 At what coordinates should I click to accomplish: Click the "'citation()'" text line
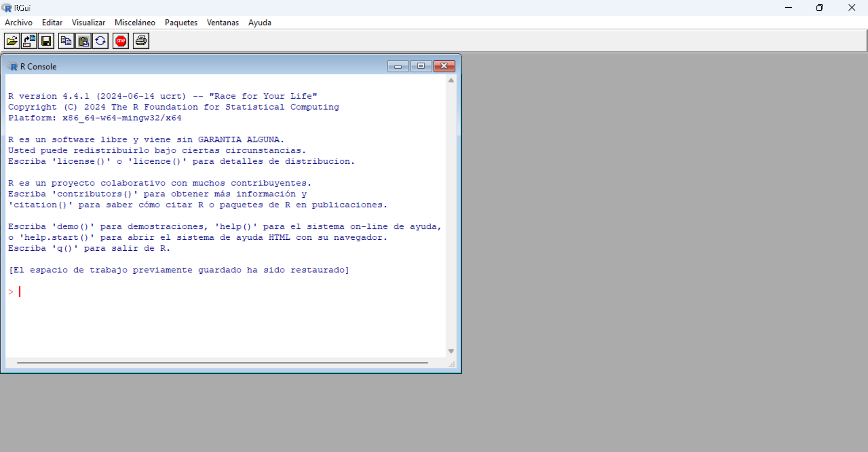pyautogui.click(x=198, y=205)
